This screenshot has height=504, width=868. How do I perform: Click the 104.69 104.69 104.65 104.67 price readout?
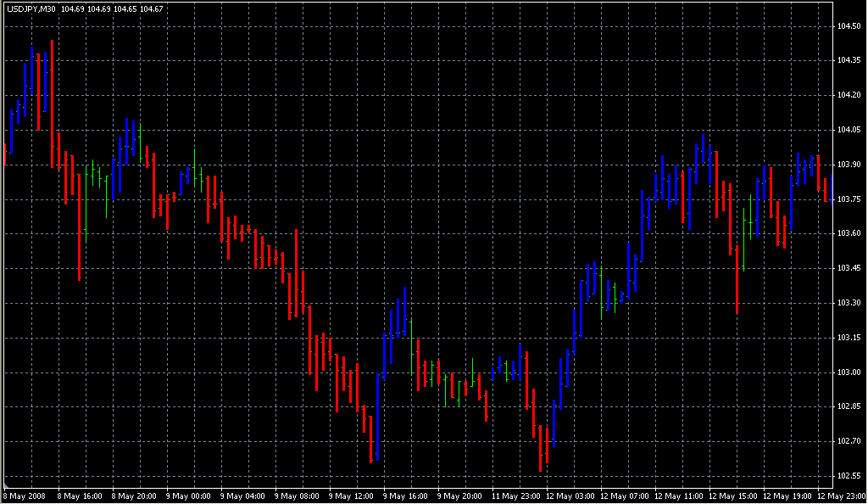(112, 9)
